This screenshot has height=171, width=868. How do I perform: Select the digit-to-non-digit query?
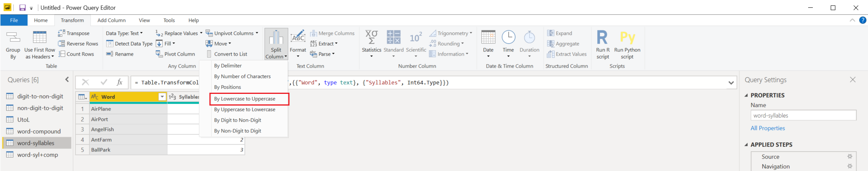click(x=37, y=96)
